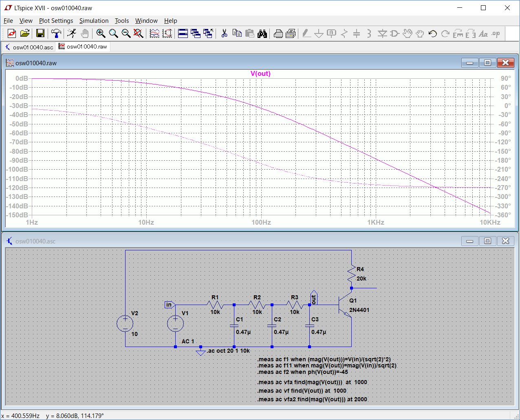Click the Run simulation icon
This screenshot has height=420, width=520.
pos(72,33)
